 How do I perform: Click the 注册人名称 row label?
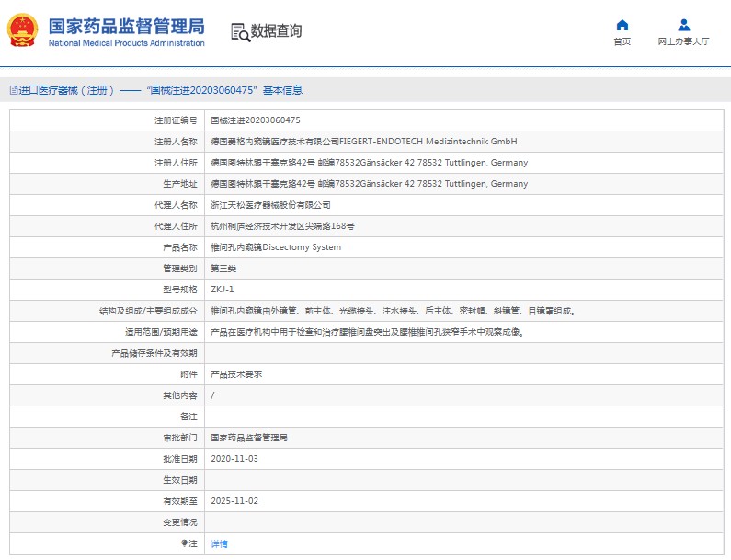coord(176,142)
